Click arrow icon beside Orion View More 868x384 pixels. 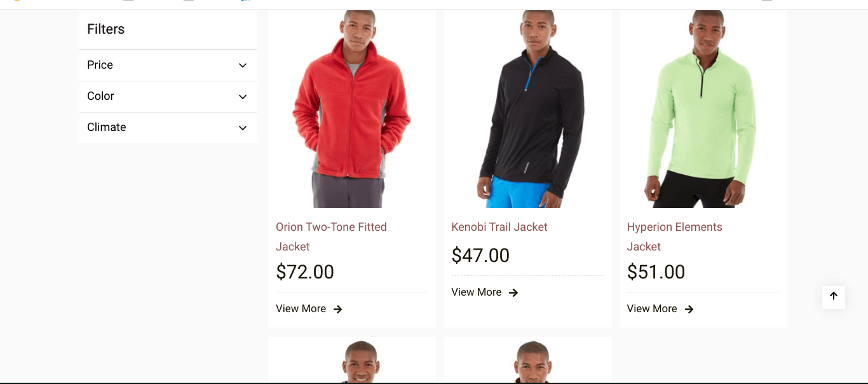click(338, 309)
